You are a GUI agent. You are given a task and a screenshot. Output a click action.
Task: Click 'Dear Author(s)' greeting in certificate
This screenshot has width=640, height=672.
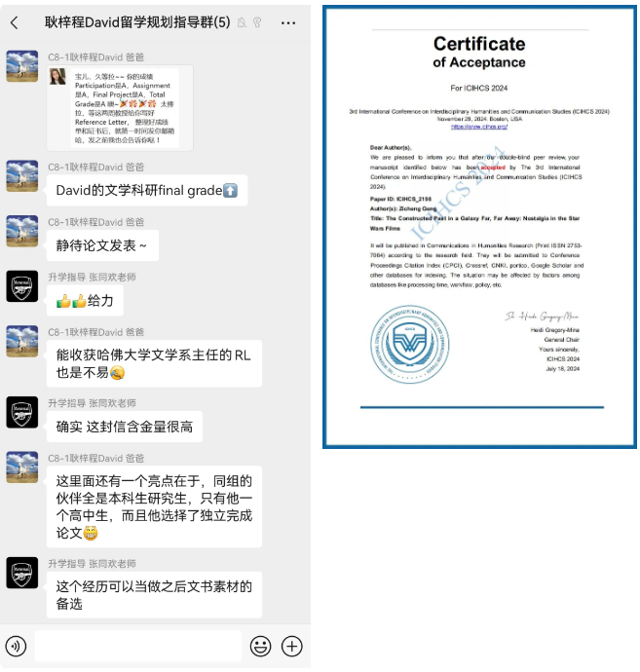pyautogui.click(x=391, y=148)
